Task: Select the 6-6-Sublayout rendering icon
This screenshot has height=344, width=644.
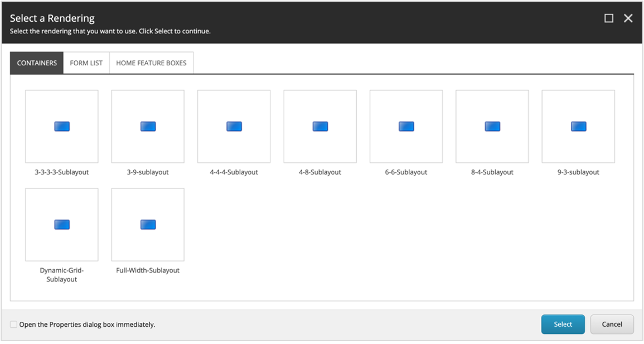Action: click(x=406, y=126)
